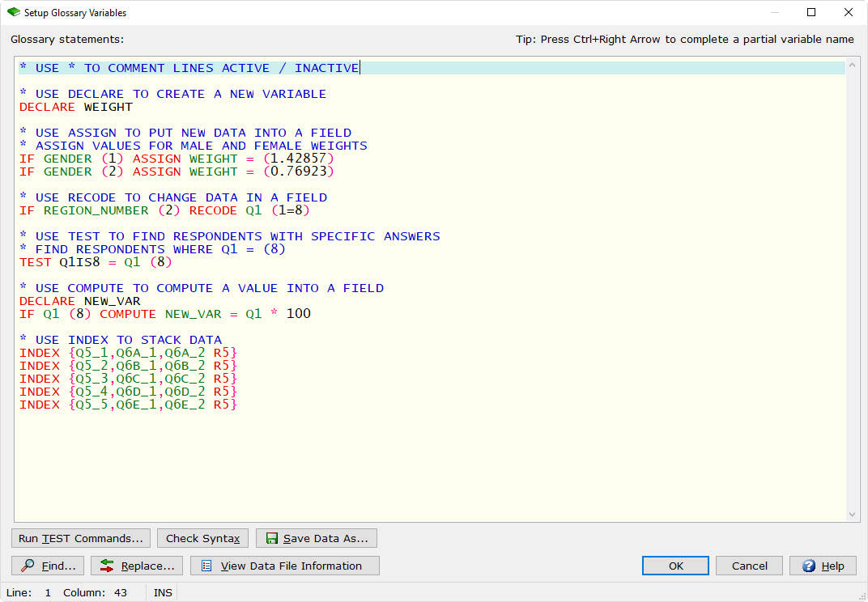Click the DECLARE NEW_VAR line
This screenshot has height=602, width=868.
click(79, 301)
